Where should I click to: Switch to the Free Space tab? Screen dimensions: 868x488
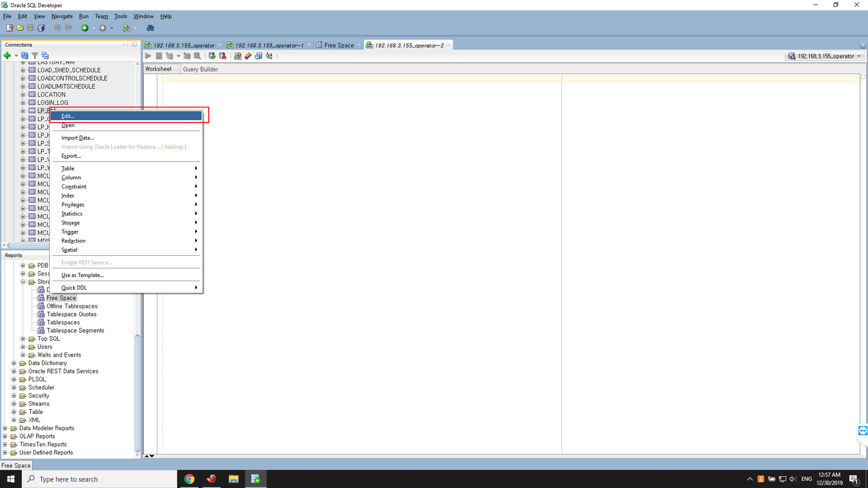tap(339, 45)
